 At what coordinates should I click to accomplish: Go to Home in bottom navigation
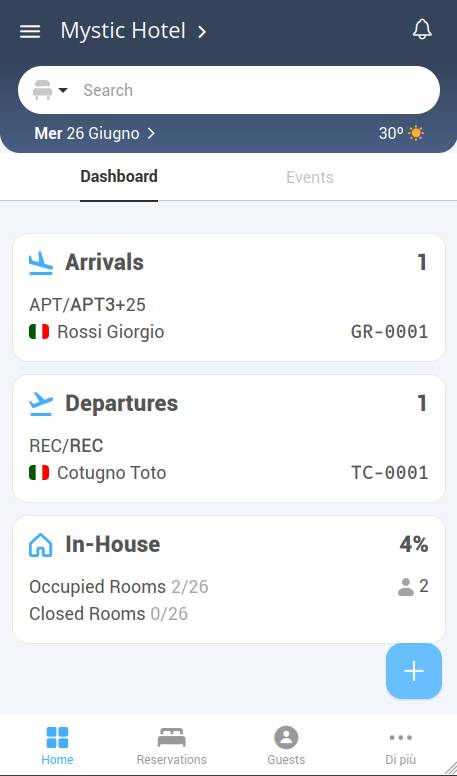coord(57,746)
